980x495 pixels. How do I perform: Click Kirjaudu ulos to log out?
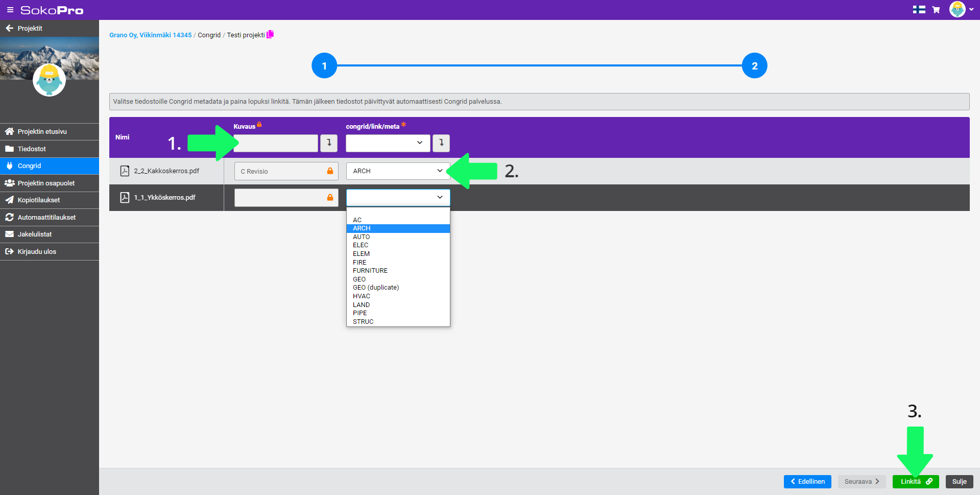[50, 251]
